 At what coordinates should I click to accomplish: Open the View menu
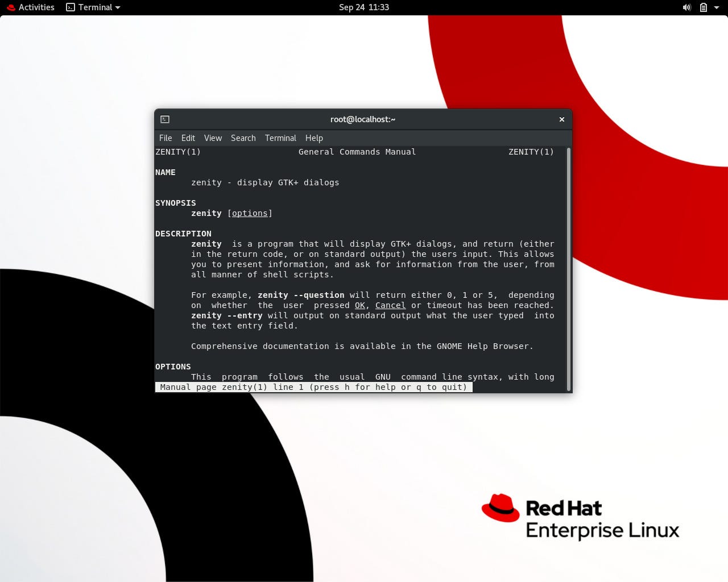pos(213,138)
